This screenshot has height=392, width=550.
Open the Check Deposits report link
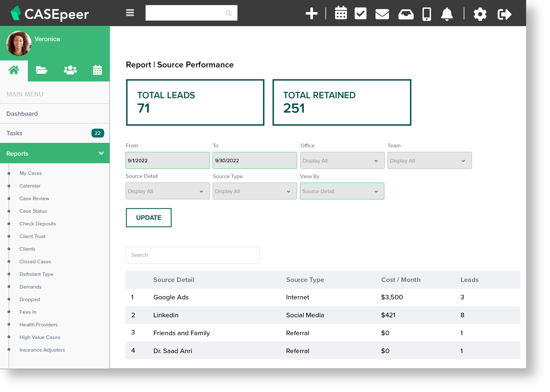click(x=37, y=224)
